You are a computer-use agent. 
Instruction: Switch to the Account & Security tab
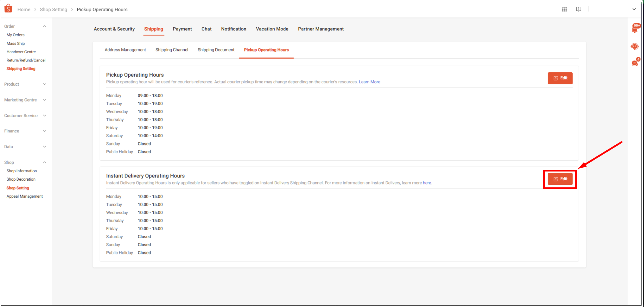pyautogui.click(x=114, y=29)
